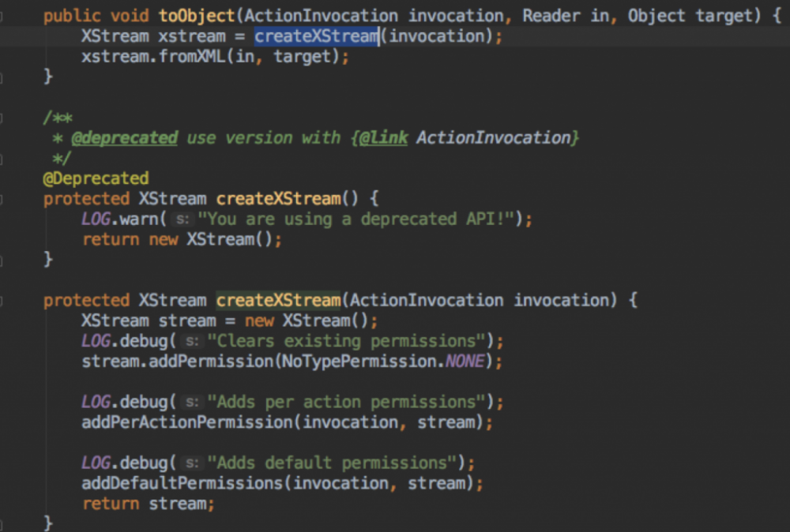Click stream.addPermission call
790x532 pixels.
[x=177, y=362]
